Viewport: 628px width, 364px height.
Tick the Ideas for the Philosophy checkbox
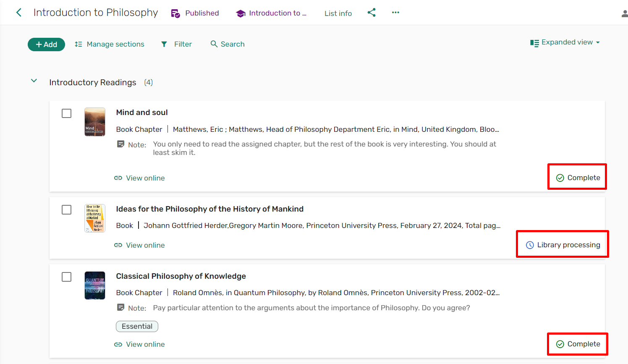point(66,209)
